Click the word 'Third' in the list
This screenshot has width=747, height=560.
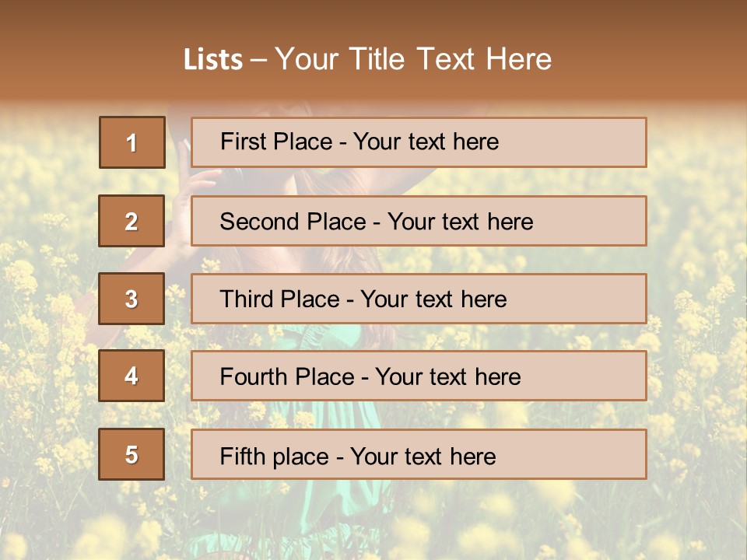[246, 299]
